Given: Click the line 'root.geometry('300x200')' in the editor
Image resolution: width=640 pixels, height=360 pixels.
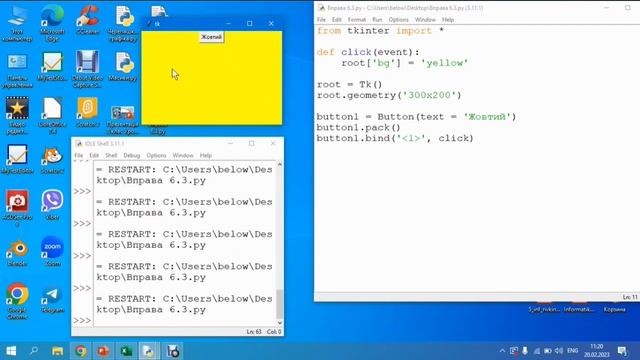Looking at the screenshot, I should point(389,95).
